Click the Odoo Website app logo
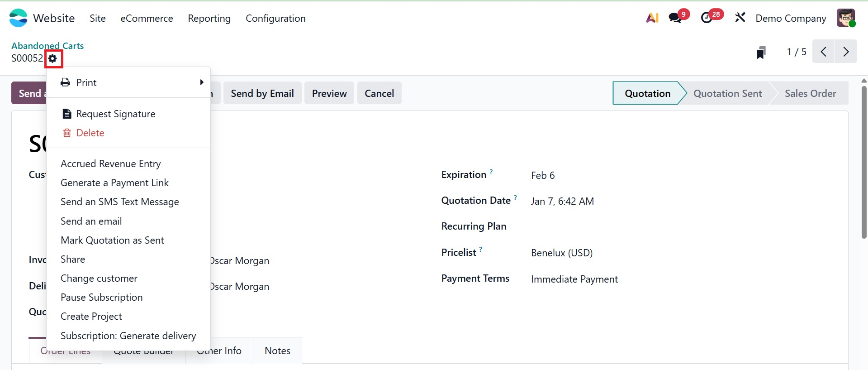 [19, 18]
